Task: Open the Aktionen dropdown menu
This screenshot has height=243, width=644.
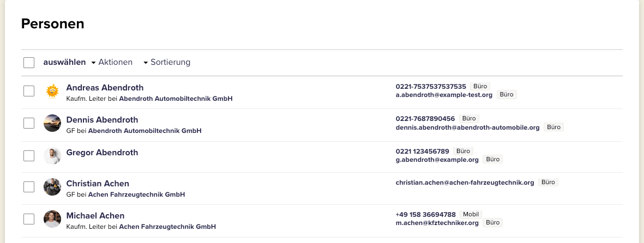Action: click(x=112, y=62)
